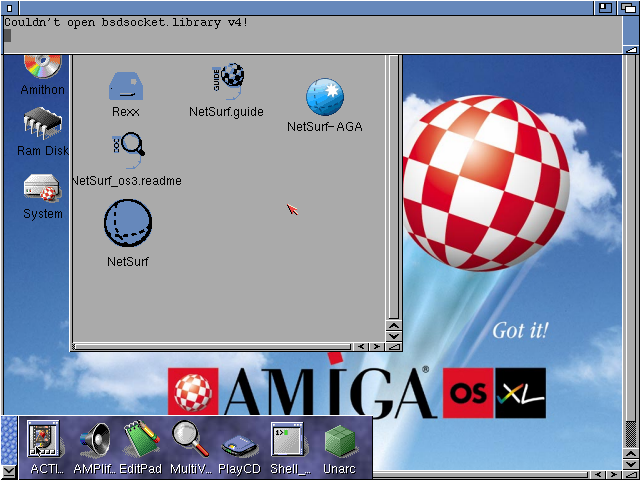
Task: Launch the NetSurf-AGA globe icon
Action: (x=325, y=97)
